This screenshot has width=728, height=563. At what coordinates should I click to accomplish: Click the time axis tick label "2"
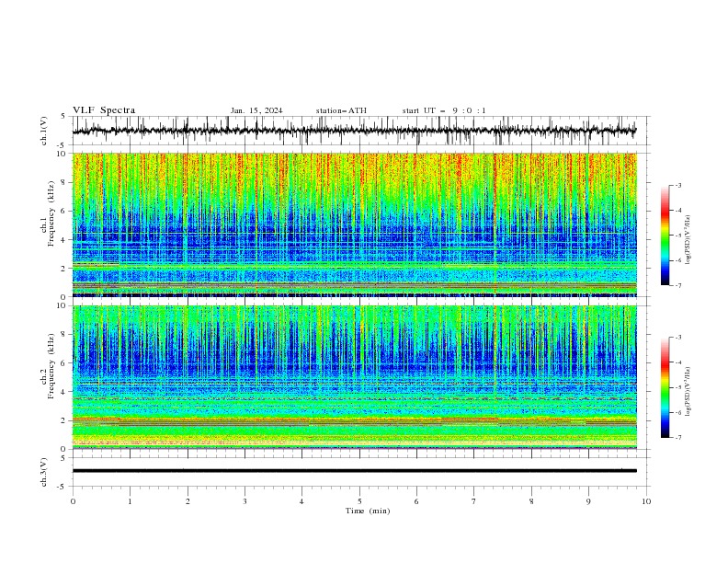(188, 501)
